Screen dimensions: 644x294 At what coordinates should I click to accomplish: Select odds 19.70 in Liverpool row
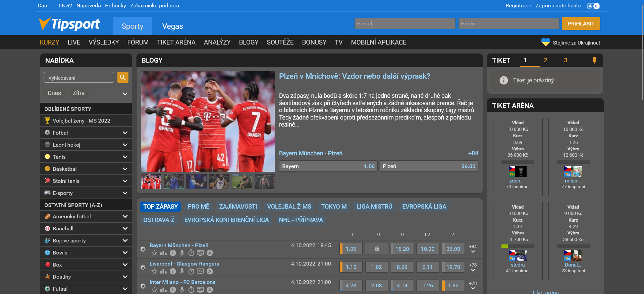point(453,267)
